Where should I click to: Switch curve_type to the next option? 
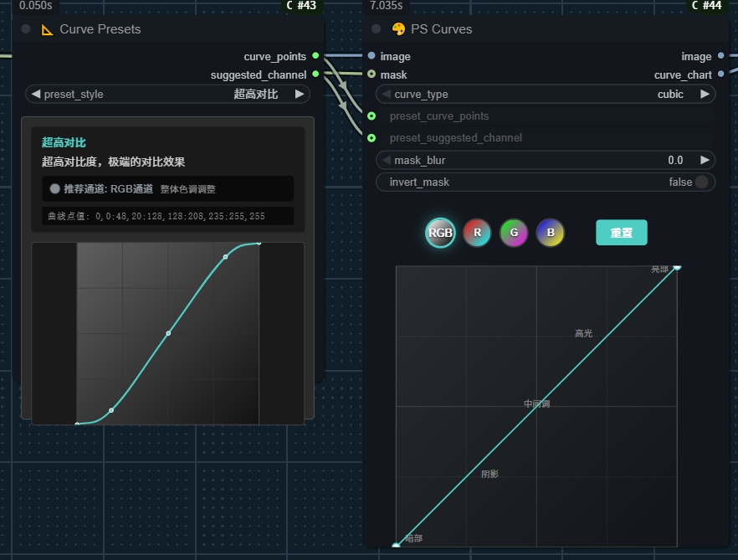(705, 95)
